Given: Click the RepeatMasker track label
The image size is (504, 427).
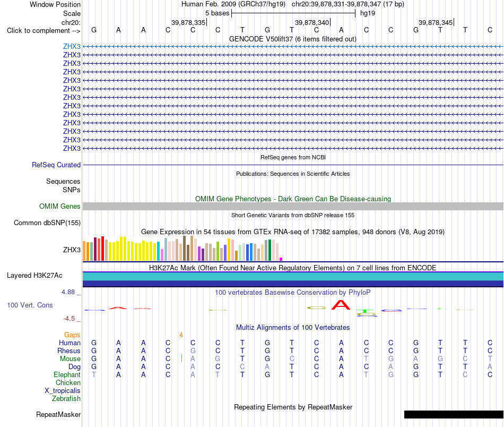Looking at the screenshot, I should tap(58, 414).
